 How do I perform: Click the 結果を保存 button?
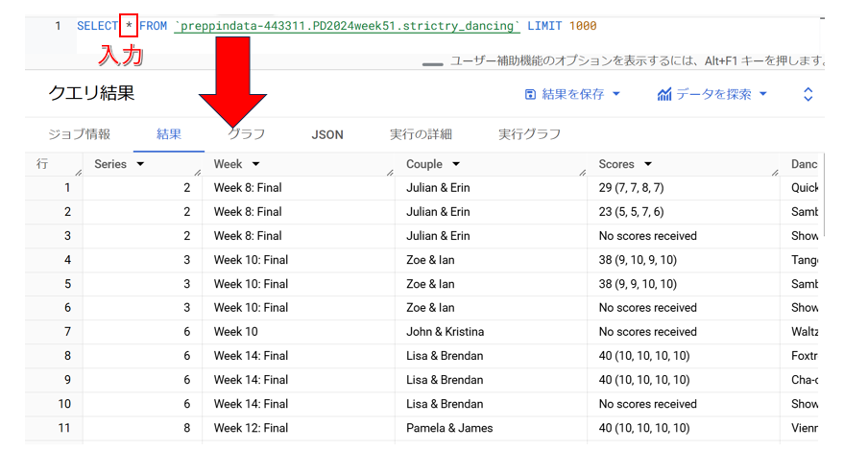click(x=572, y=95)
